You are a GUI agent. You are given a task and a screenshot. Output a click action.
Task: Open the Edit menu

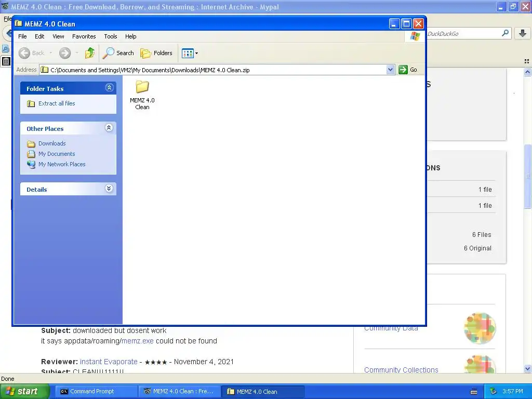pos(39,36)
